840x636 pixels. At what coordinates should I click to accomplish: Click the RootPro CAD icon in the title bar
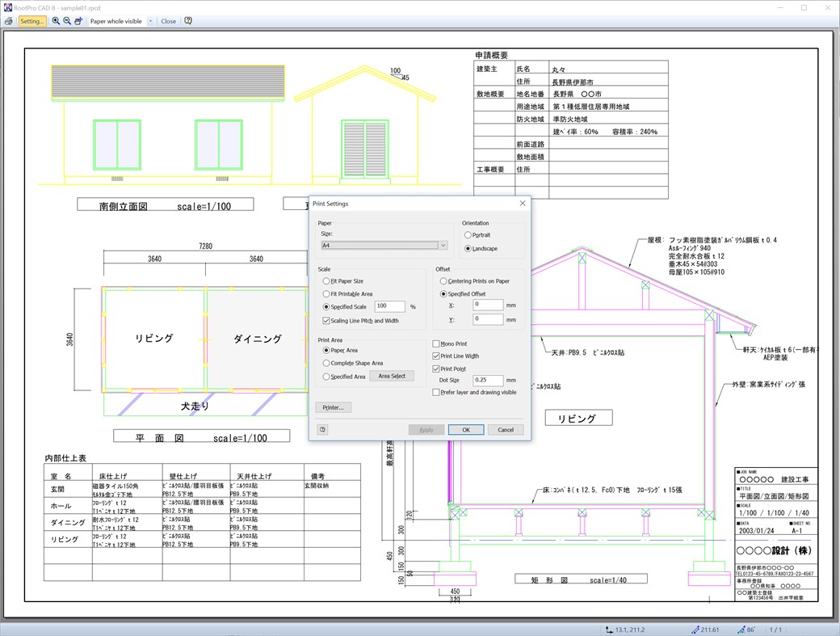tap(8, 7)
